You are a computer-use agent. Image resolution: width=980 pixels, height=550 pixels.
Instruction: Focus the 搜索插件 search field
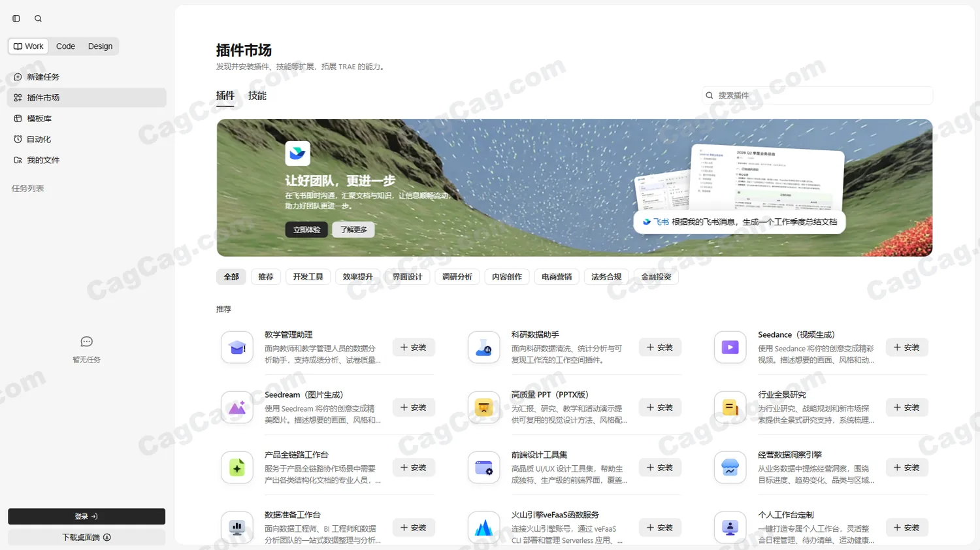[817, 95]
